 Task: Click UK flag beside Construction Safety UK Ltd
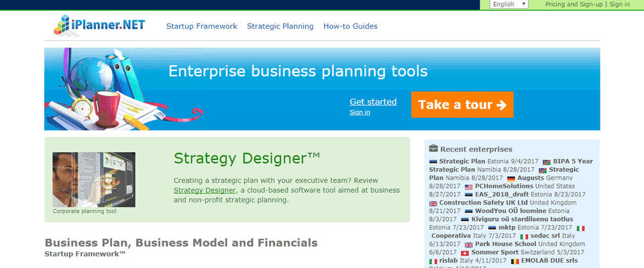pyautogui.click(x=433, y=203)
